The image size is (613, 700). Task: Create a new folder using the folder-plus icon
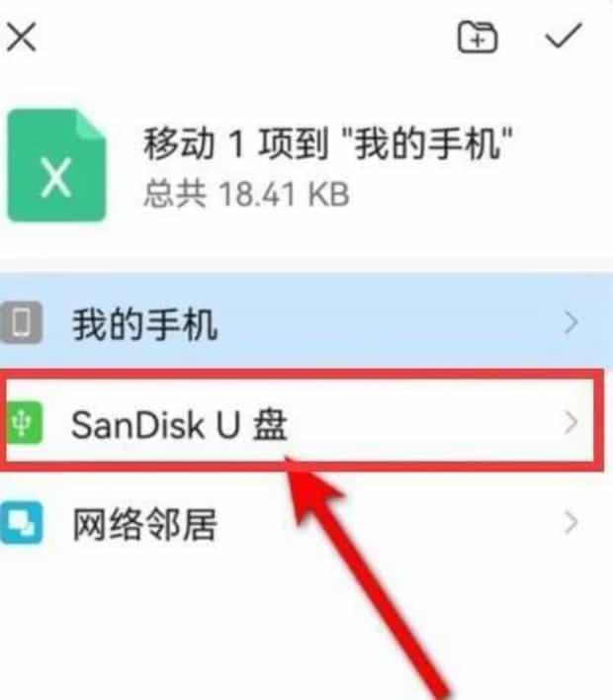pyautogui.click(x=478, y=37)
